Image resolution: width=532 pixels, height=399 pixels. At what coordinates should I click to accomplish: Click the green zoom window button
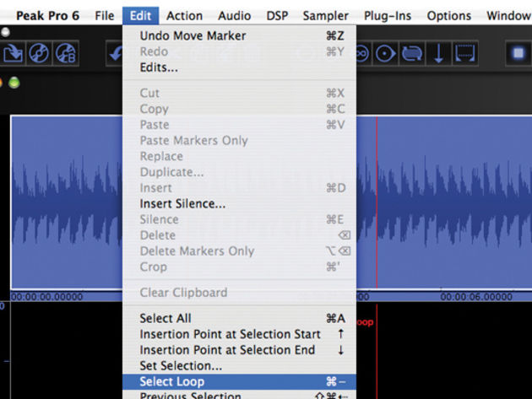[x=14, y=83]
